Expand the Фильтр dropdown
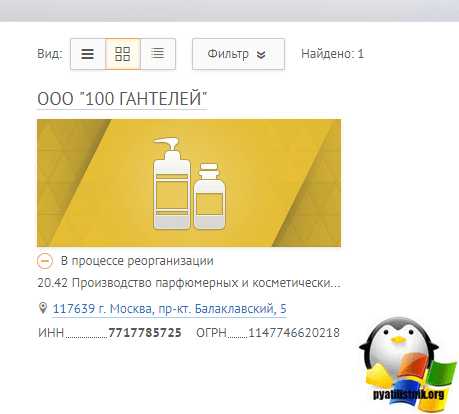 pos(238,54)
